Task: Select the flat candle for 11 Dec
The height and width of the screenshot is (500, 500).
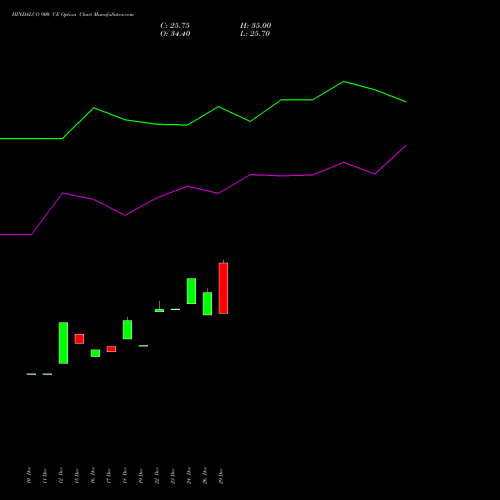Action: click(x=47, y=374)
